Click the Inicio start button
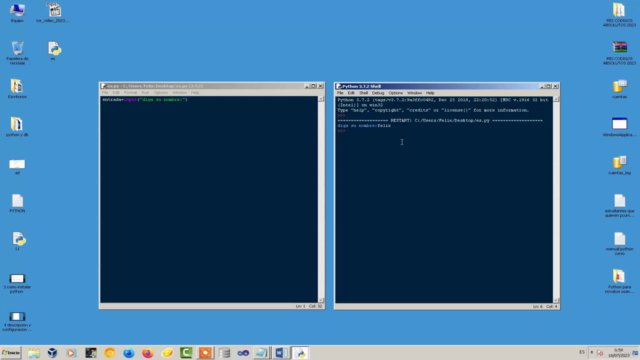Image resolution: width=640 pixels, height=360 pixels. [11, 353]
